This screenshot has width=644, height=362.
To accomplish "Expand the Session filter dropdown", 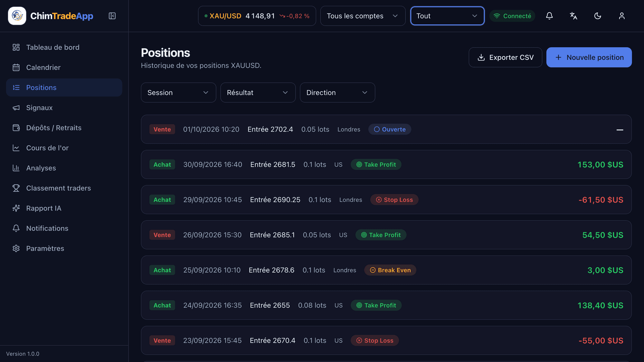I will coord(178,93).
